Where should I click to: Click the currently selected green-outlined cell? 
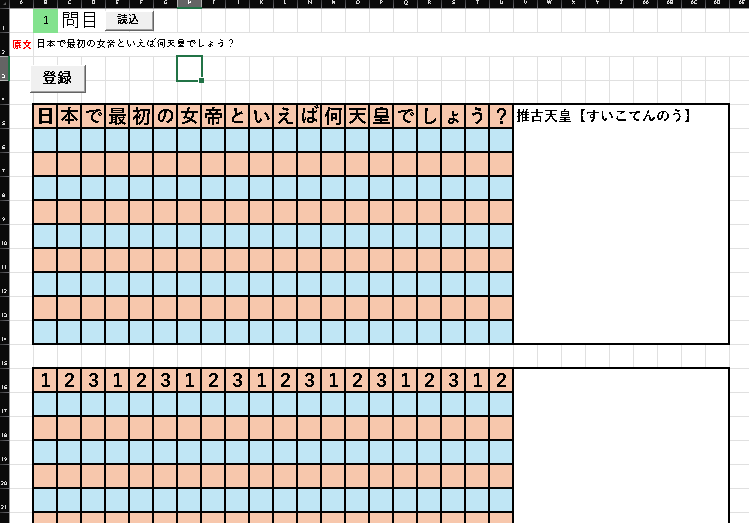point(189,68)
